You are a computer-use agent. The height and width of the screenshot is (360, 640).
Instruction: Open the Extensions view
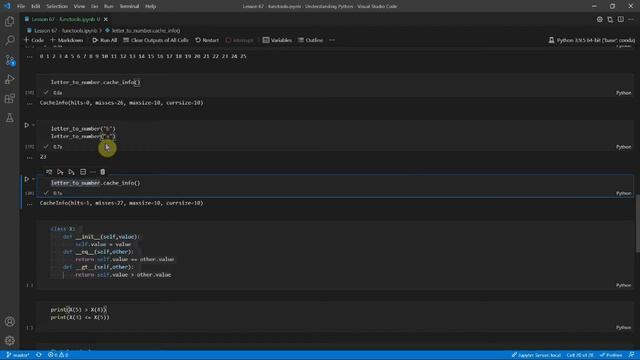point(9,98)
